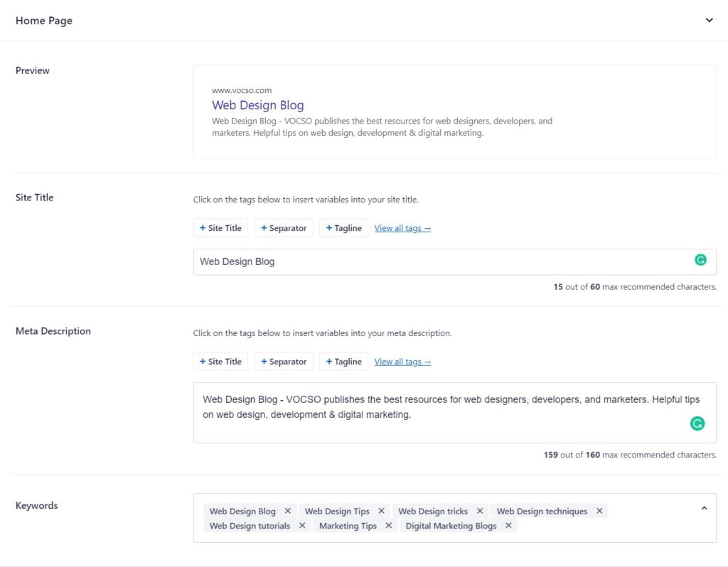Remove the Web Design tricks keyword

point(480,511)
